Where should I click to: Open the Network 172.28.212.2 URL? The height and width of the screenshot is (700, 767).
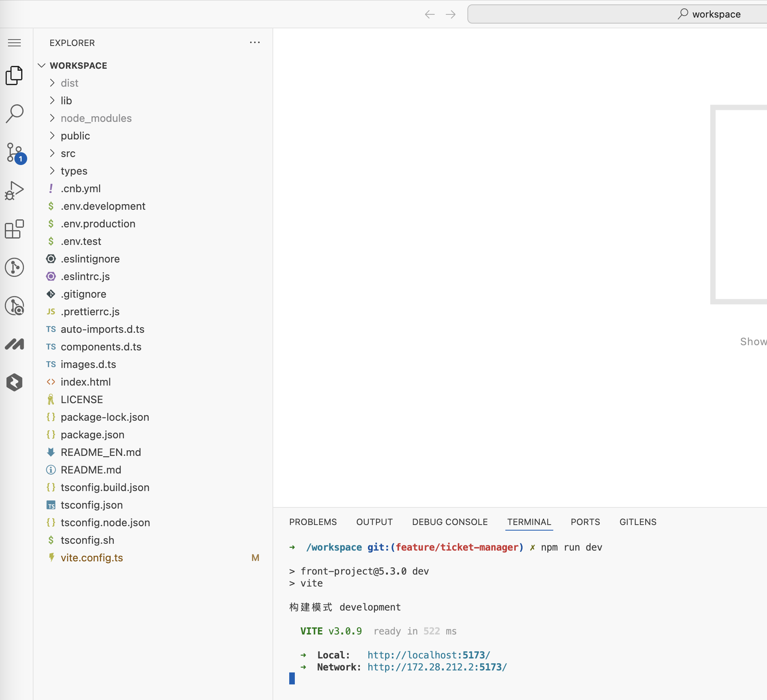coord(437,667)
